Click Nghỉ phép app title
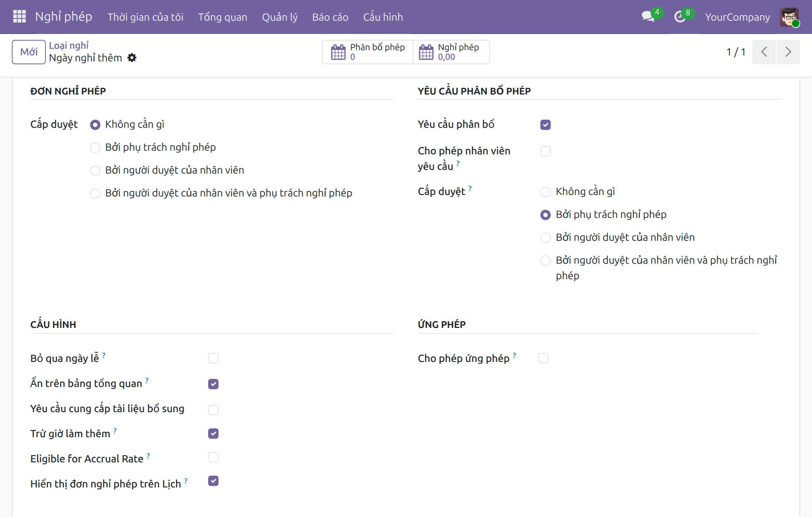The height and width of the screenshot is (517, 812). (x=63, y=17)
